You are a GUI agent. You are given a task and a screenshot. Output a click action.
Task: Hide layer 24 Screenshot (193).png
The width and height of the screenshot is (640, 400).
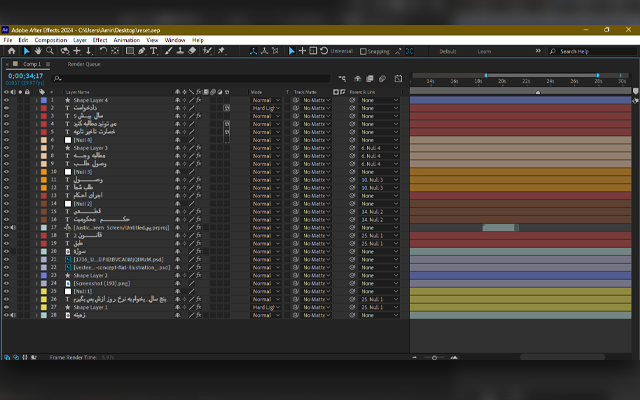(6, 283)
